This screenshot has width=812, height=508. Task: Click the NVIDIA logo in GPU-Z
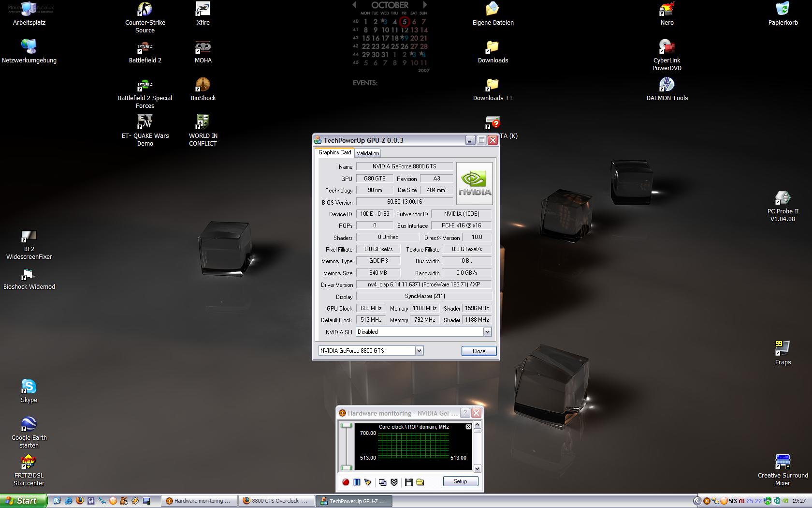475,184
